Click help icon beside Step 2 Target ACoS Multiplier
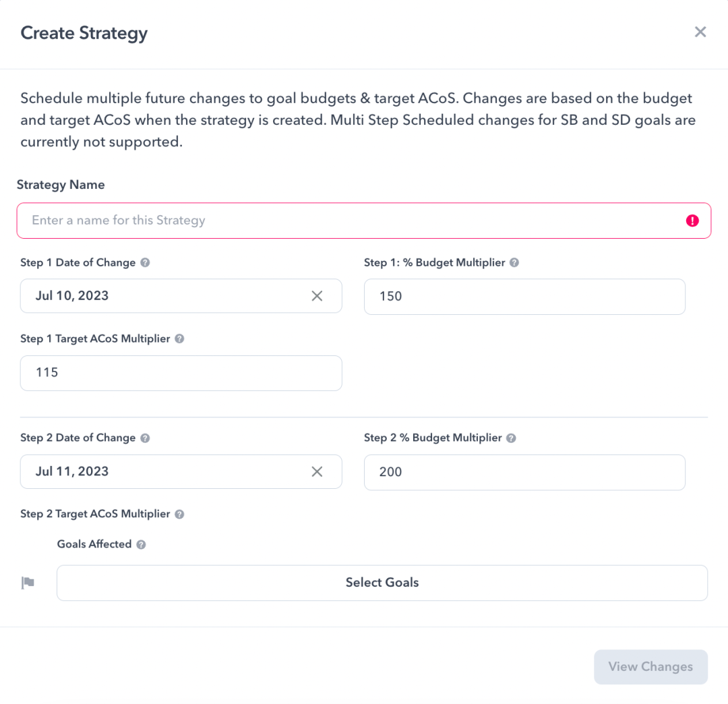 point(179,515)
